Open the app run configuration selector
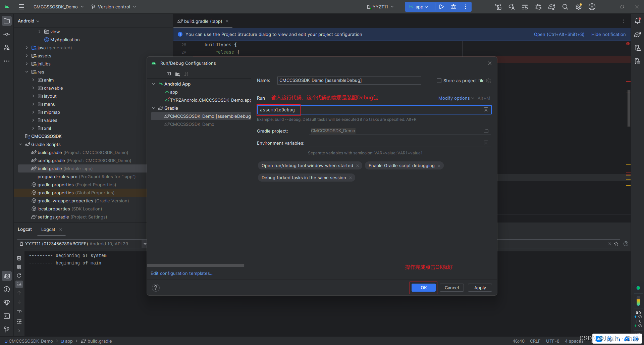The image size is (644, 345). [x=419, y=7]
